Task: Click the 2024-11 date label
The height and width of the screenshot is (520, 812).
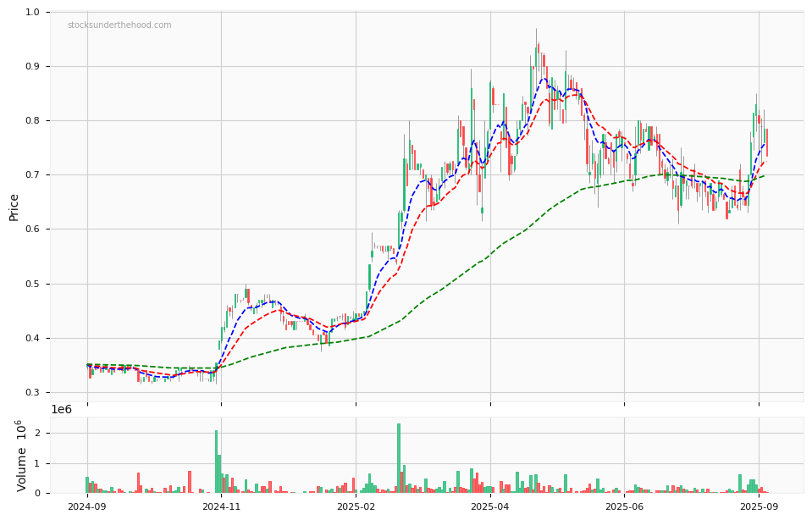Action: pyautogui.click(x=221, y=506)
